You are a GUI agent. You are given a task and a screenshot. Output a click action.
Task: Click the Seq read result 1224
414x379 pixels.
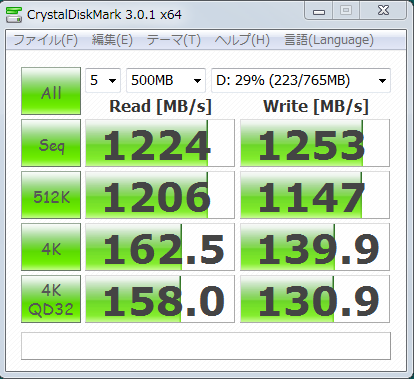click(160, 143)
